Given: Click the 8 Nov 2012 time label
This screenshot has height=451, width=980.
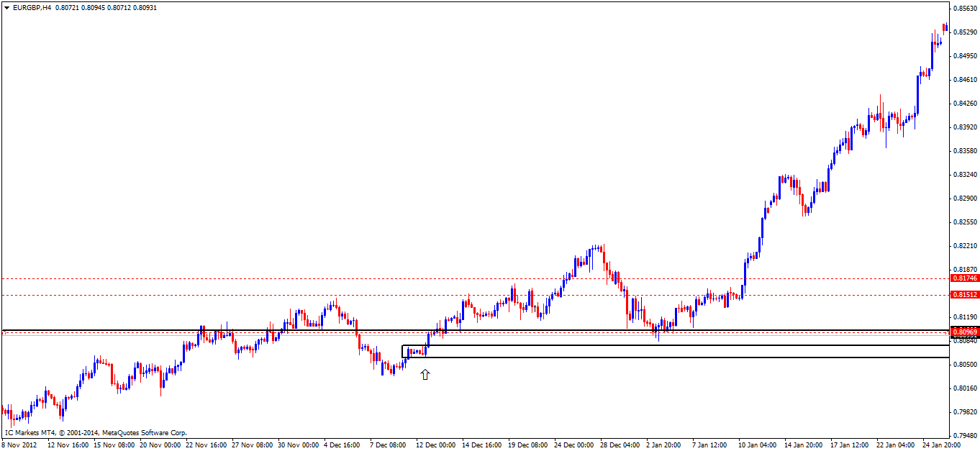Looking at the screenshot, I should (20, 445).
